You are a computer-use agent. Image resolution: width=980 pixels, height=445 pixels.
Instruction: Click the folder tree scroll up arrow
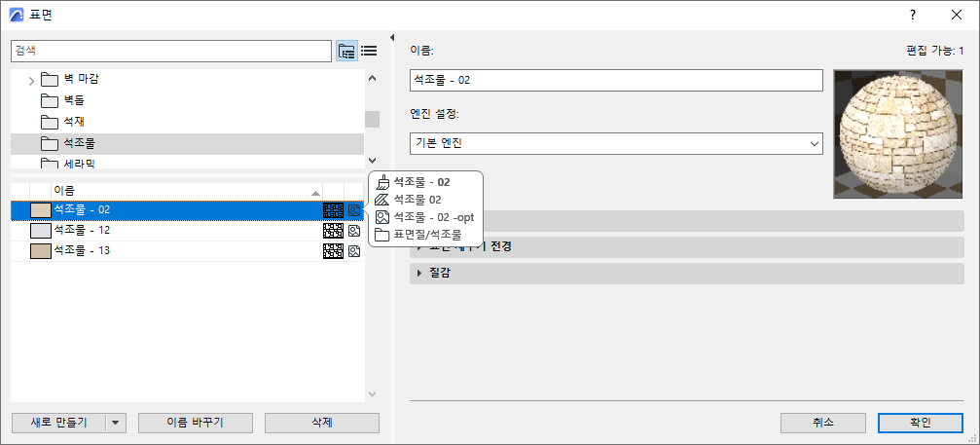tap(373, 79)
